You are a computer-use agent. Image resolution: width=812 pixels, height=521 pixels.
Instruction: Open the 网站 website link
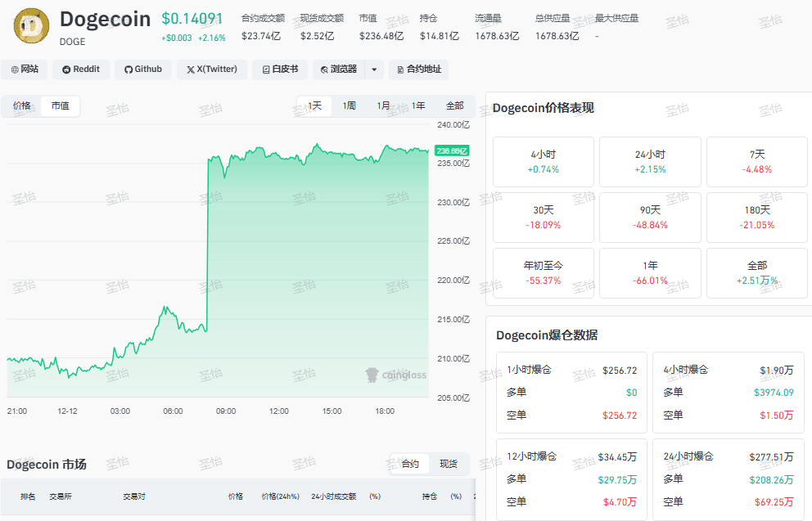(25, 70)
